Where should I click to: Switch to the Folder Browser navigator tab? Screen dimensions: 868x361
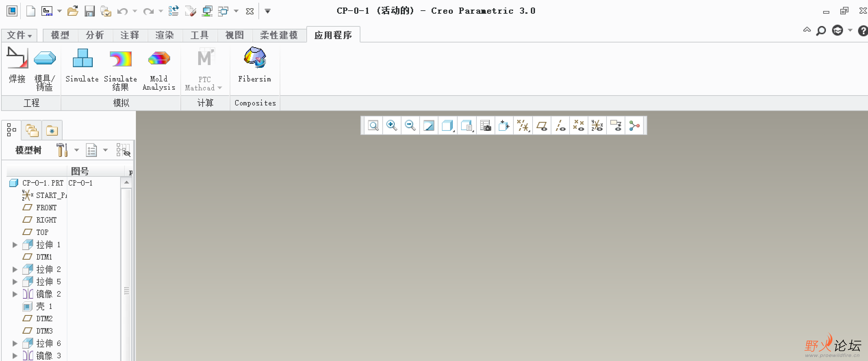tap(31, 130)
